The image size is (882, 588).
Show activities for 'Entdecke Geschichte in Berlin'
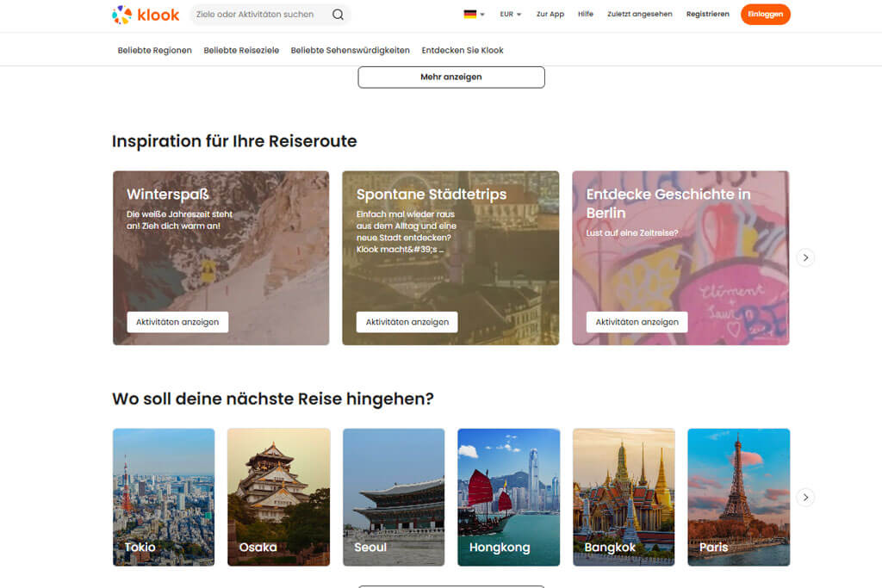click(x=636, y=321)
